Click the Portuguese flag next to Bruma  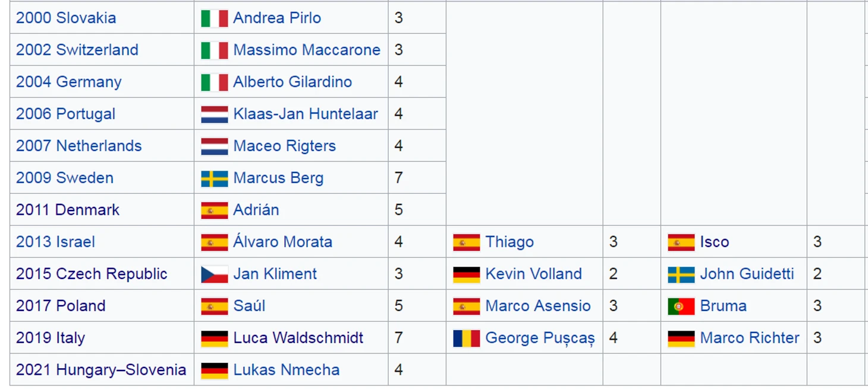point(681,306)
